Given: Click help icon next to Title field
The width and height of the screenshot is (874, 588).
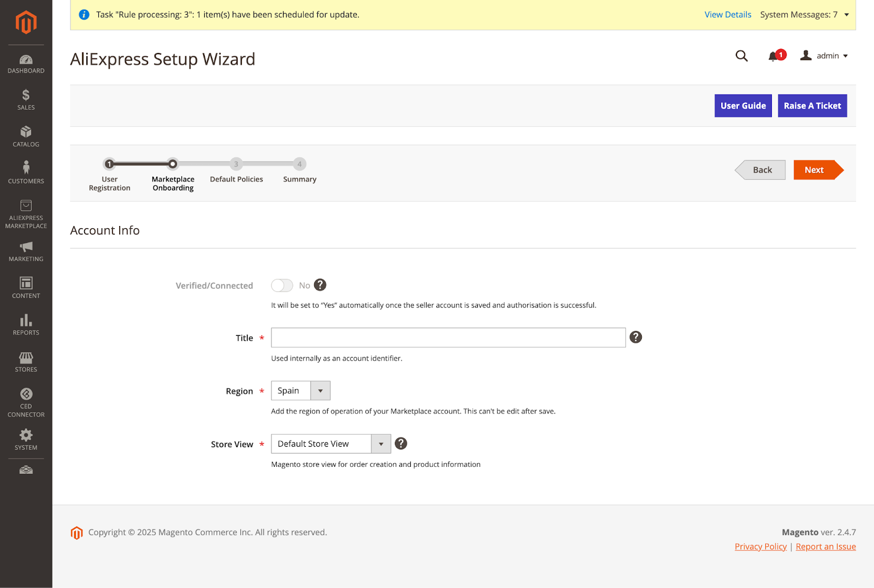Looking at the screenshot, I should click(x=635, y=337).
